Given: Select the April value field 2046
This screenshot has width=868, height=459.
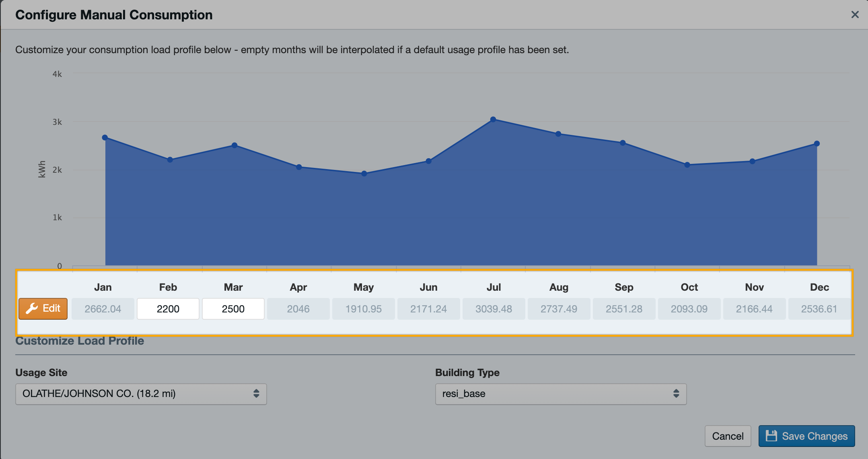Looking at the screenshot, I should click(x=298, y=309).
